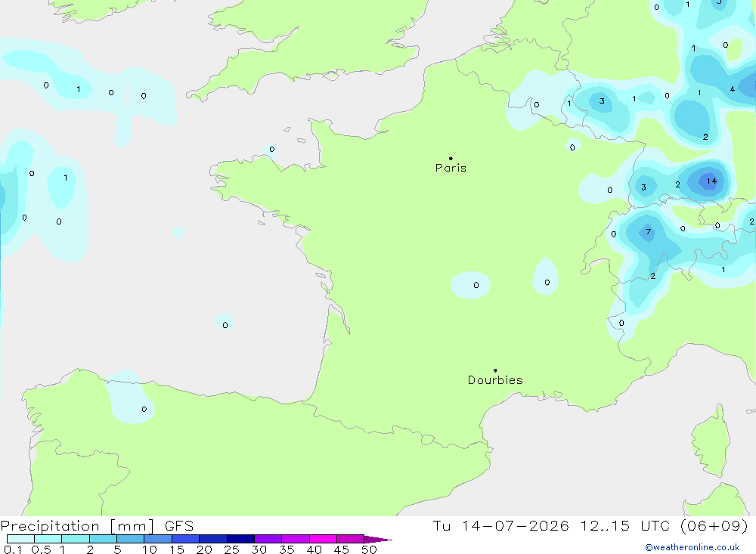Viewport: 756px width, 554px height.
Task: Click the 20 legend scale label
Action: coord(204,549)
